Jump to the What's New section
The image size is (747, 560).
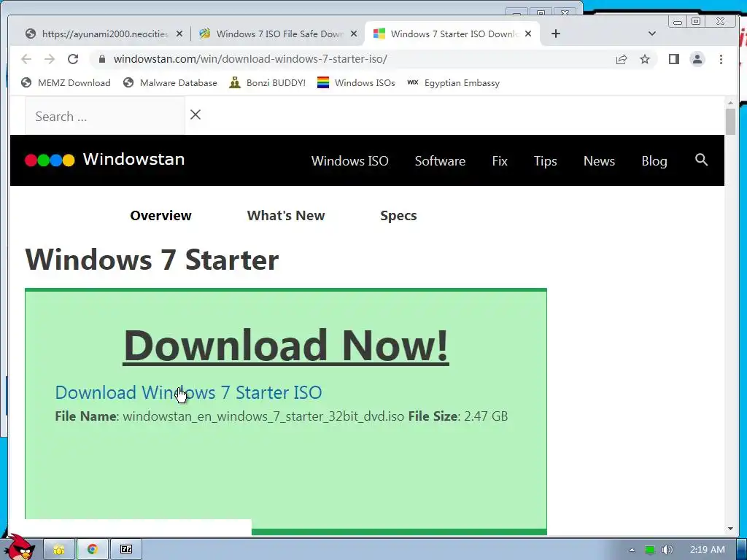[286, 215]
